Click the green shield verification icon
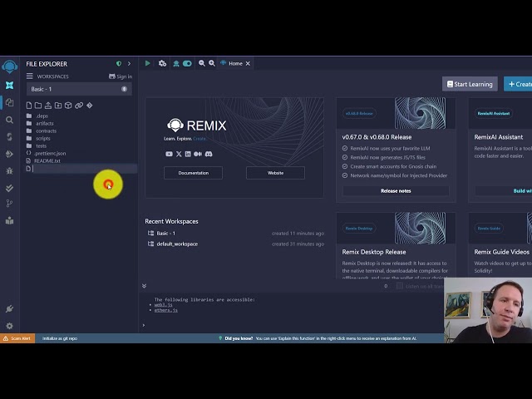Screen dimensions: 532x399 (119, 63)
